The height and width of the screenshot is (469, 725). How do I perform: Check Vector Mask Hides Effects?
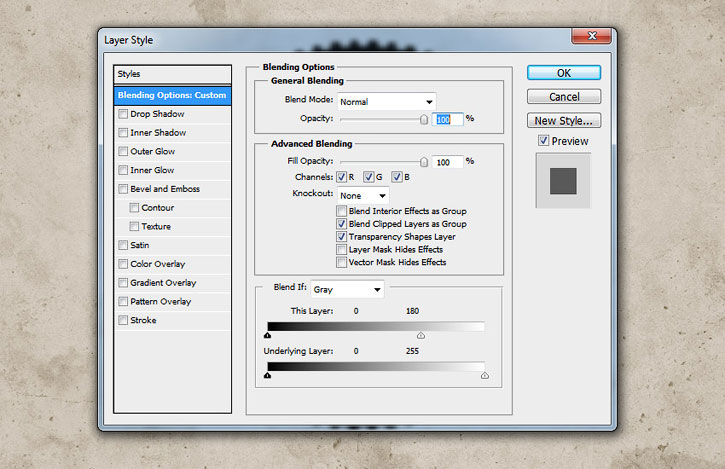coord(342,262)
